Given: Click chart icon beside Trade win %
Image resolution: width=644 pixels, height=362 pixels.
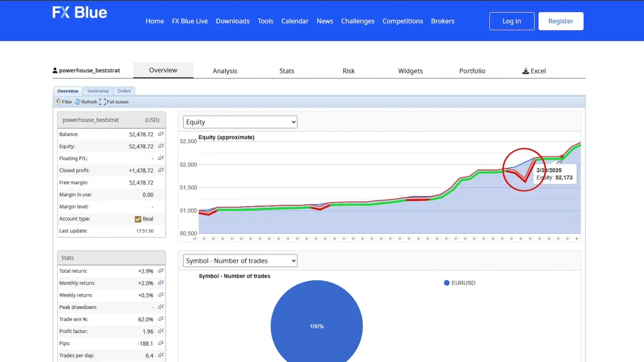Looking at the screenshot, I should 160,319.
